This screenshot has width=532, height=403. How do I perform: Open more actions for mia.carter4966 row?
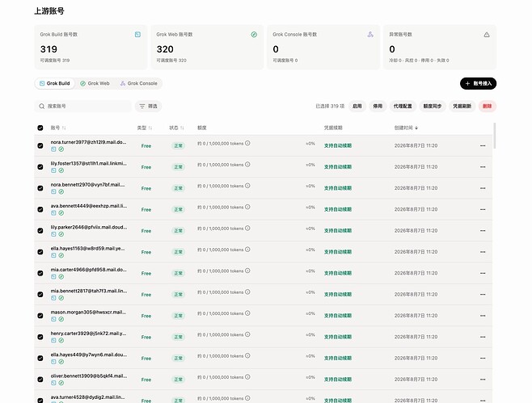coord(483,273)
